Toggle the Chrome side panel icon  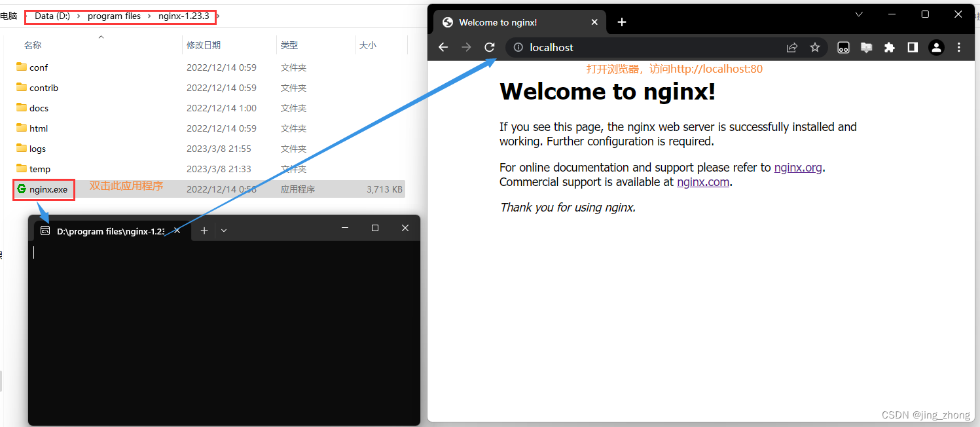[x=913, y=47]
